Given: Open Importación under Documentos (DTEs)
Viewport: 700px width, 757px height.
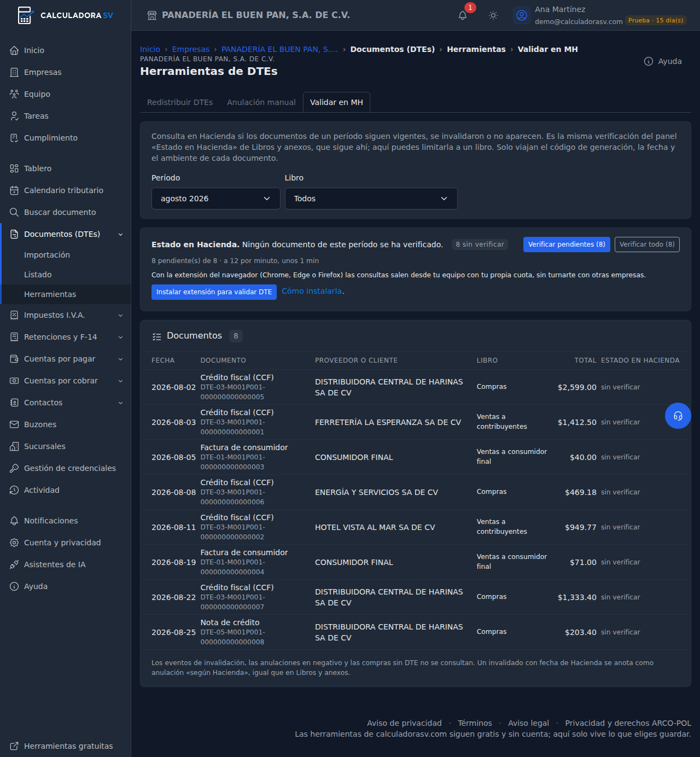Looking at the screenshot, I should 47,255.
